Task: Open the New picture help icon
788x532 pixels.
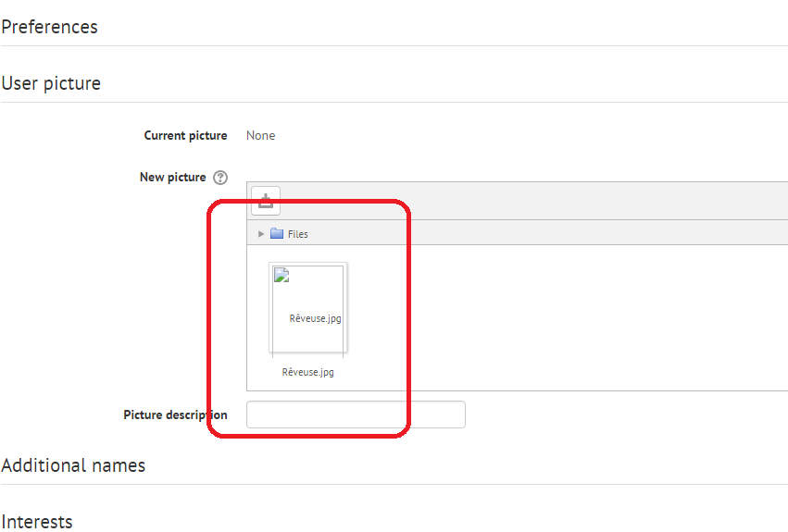Action: (220, 178)
